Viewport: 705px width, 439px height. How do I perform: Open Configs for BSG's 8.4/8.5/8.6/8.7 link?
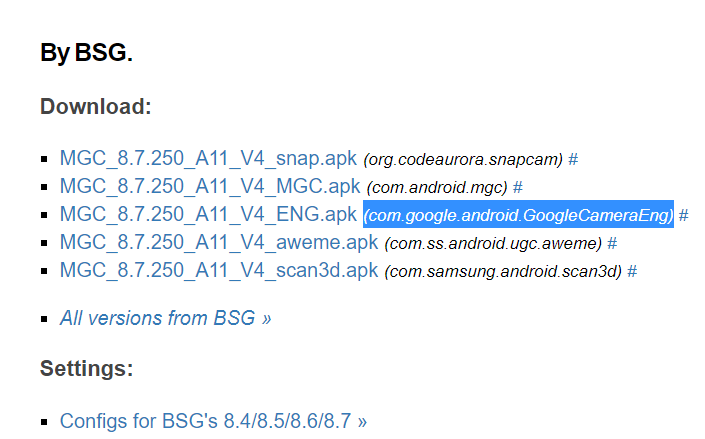[x=213, y=421]
